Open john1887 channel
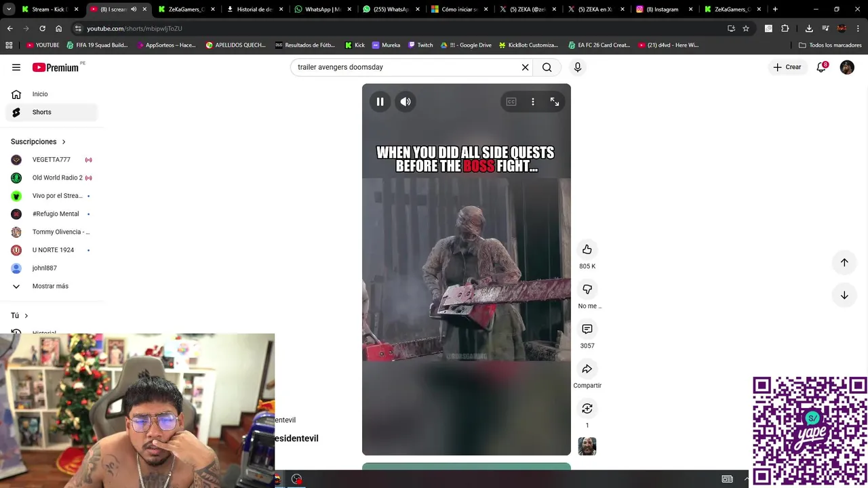 pos(52,268)
